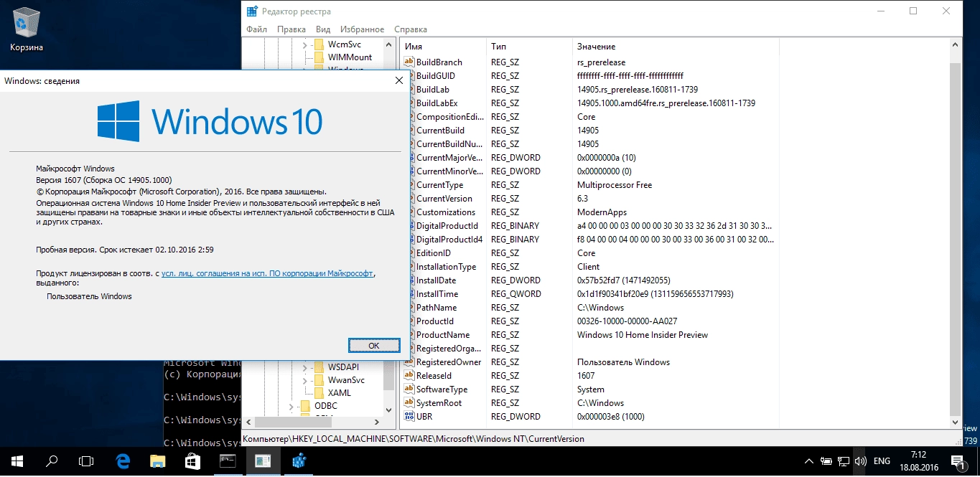Click OK in Windows: сведения dialog
Image resolution: width=980 pixels, height=477 pixels.
tap(373, 345)
